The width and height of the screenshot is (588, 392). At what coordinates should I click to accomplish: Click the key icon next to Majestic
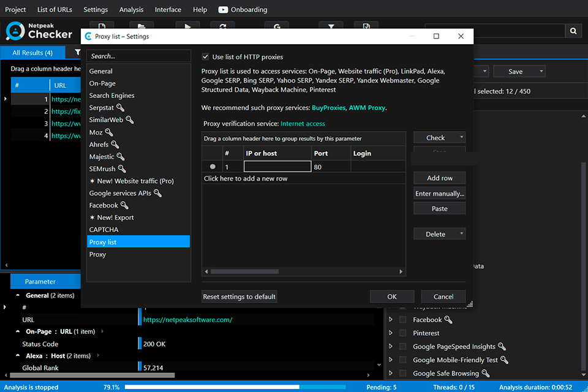pyautogui.click(x=121, y=156)
